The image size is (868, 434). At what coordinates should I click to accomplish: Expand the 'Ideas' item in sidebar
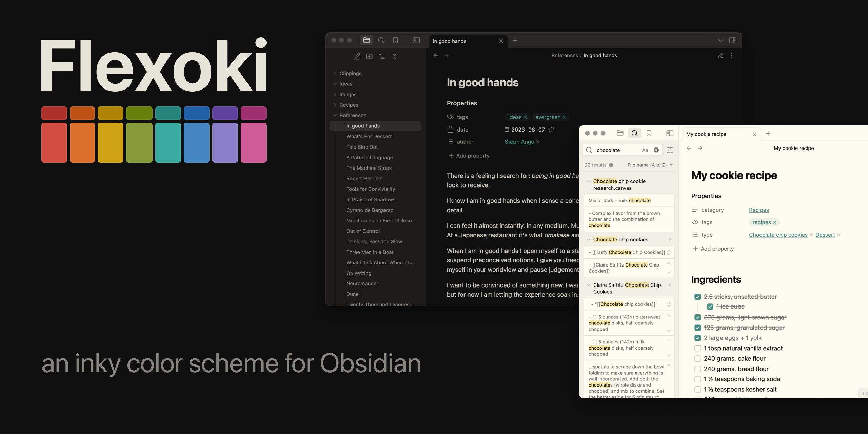pos(335,83)
